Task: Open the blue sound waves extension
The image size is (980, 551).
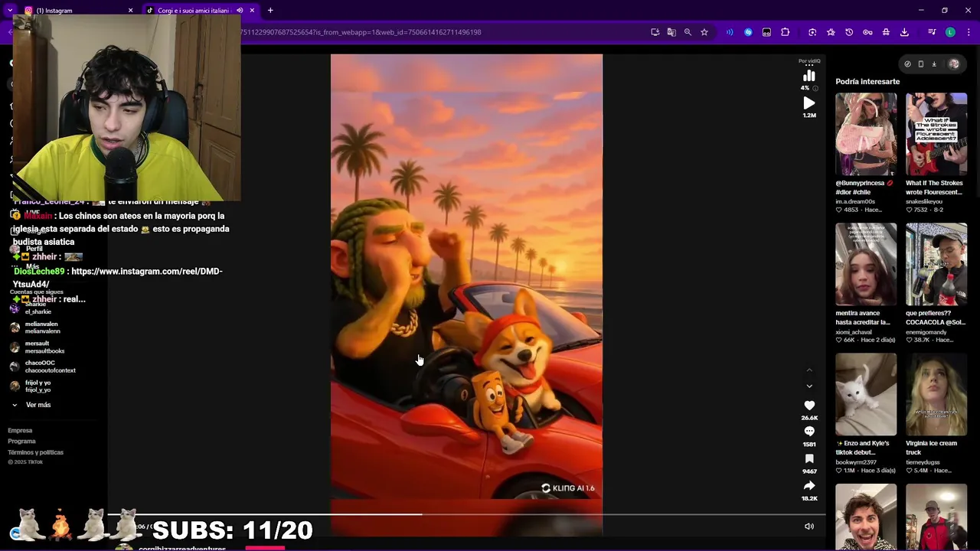Action: (x=730, y=32)
